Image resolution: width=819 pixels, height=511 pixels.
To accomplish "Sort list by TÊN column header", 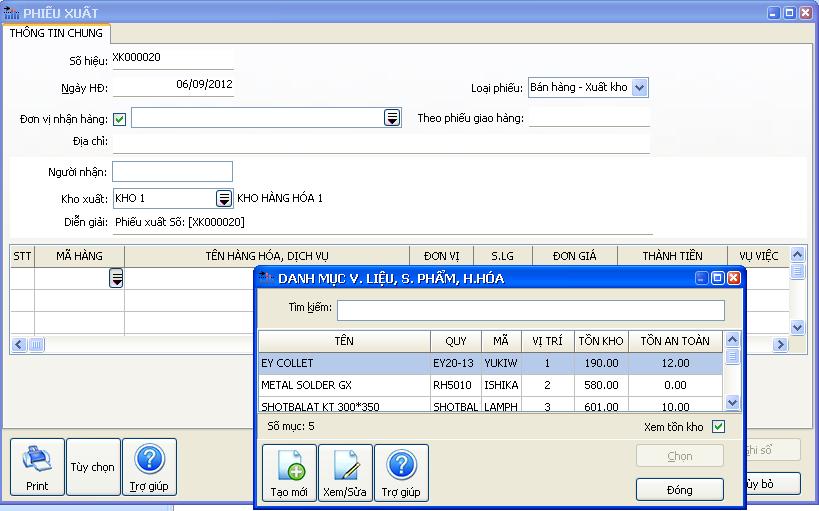I will pos(344,341).
